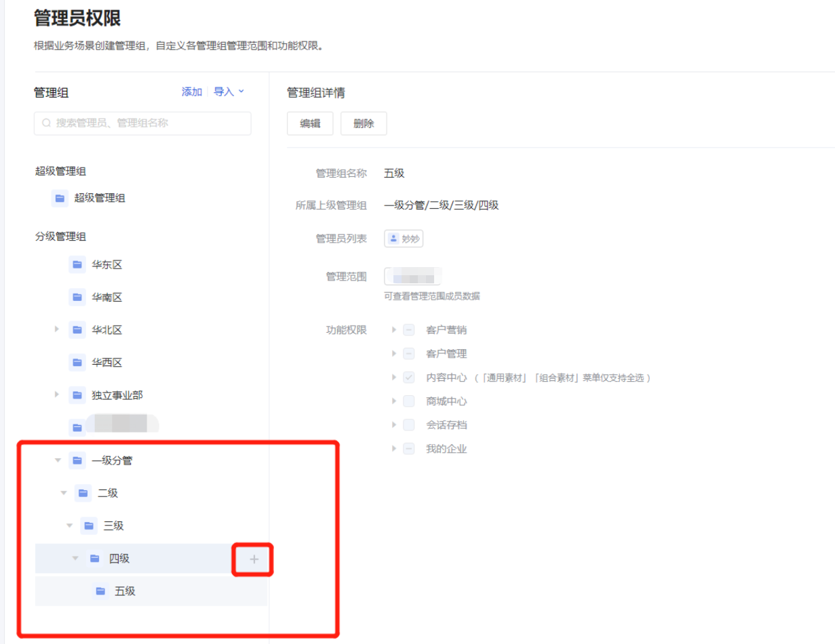Click the 五级 folder icon
The height and width of the screenshot is (644, 835).
coord(100,591)
